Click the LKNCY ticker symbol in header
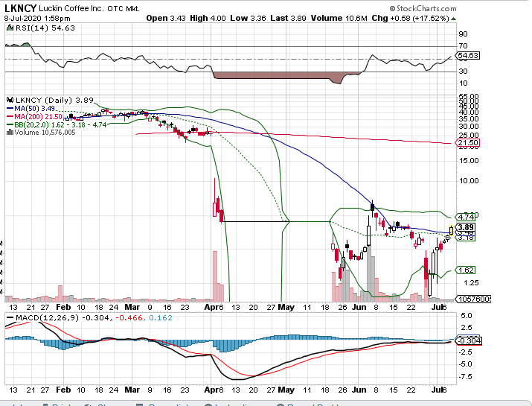The height and width of the screenshot is (406, 532). coord(20,8)
